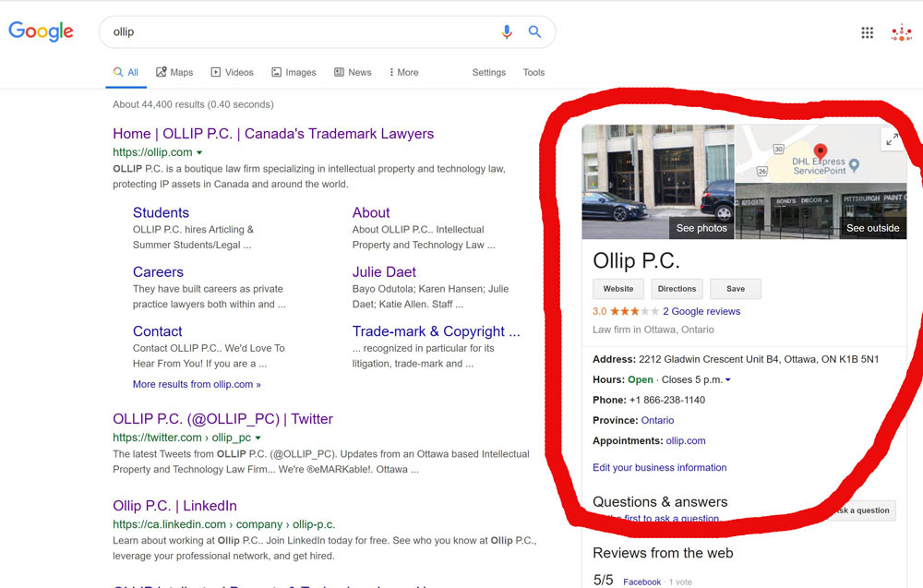
Task: Click the 3.0 star rating
Action: pos(625,311)
